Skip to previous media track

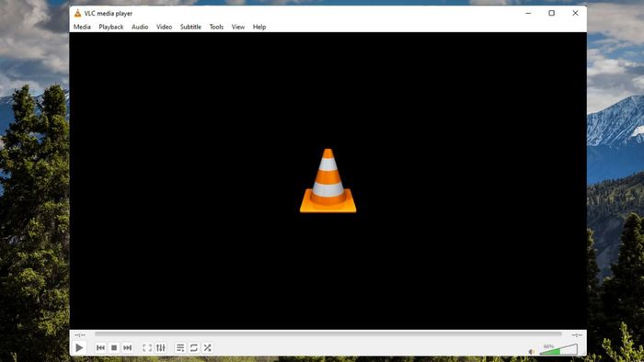pos(100,347)
